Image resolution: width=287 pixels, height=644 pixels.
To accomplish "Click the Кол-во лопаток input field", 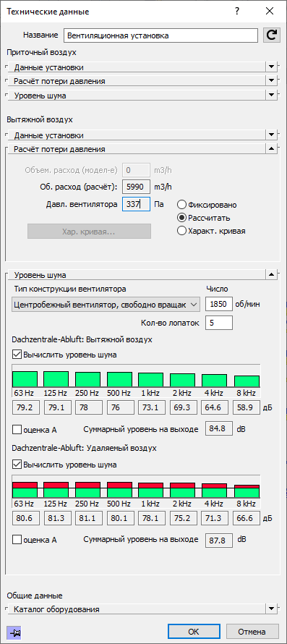I will pyautogui.click(x=219, y=323).
